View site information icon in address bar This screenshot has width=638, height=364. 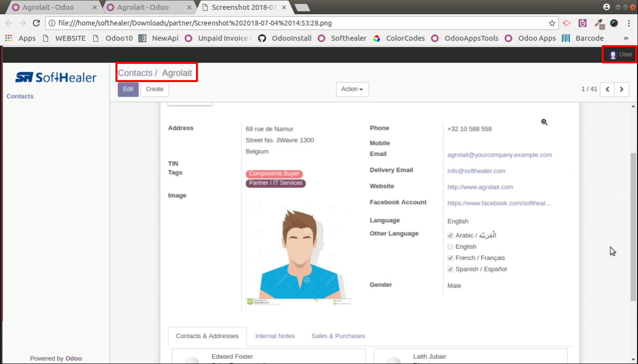pyautogui.click(x=52, y=23)
